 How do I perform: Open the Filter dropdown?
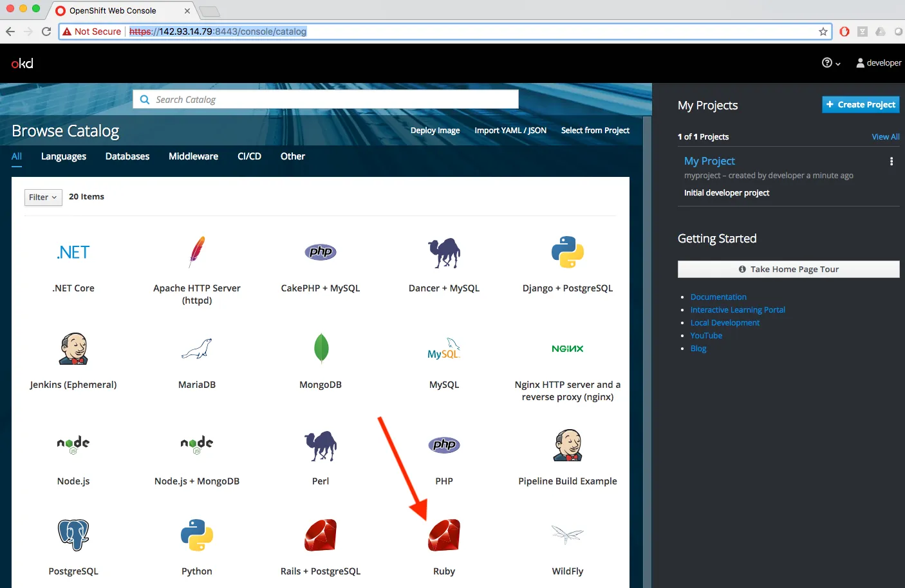(43, 197)
